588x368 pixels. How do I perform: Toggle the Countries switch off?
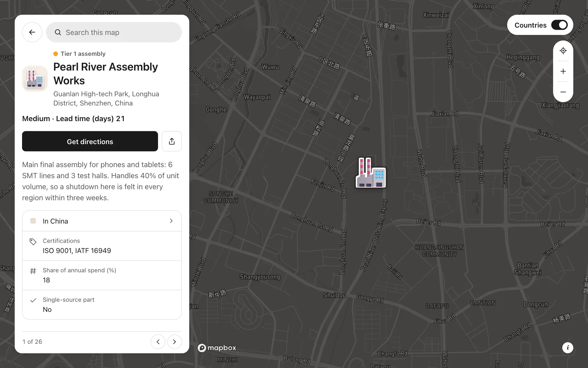tap(560, 25)
